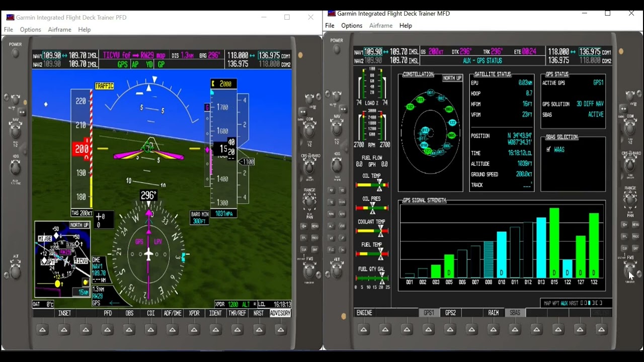The width and height of the screenshot is (644, 362).
Task: Click the MFD softkey button beneath GPS2
Action: [450, 330]
